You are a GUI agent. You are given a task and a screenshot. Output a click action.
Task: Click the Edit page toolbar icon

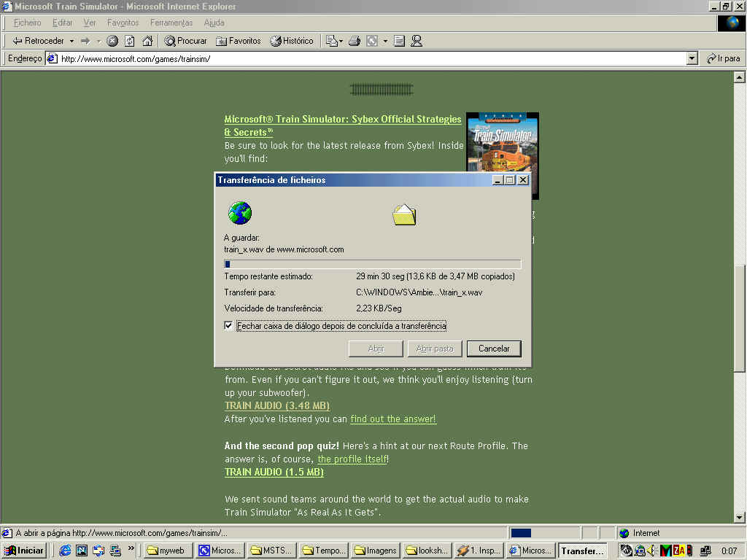(x=373, y=41)
